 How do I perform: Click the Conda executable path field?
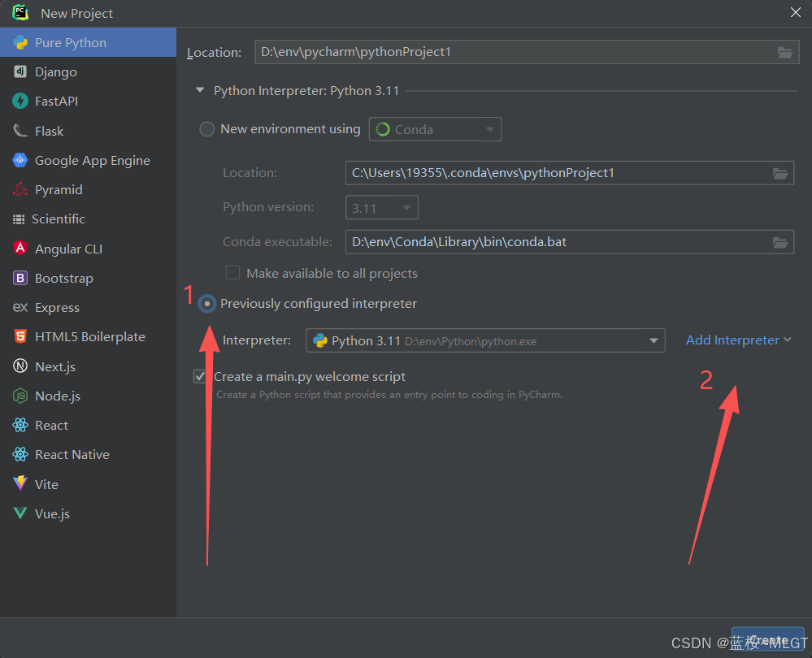570,242
